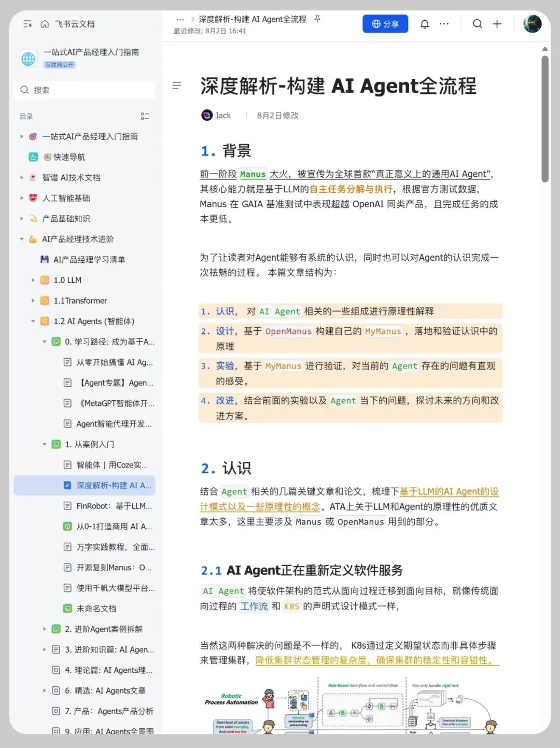Expand 一站式AI产品经理入门指南 tree node
Viewport: 560px width, 748px height.
[22, 136]
